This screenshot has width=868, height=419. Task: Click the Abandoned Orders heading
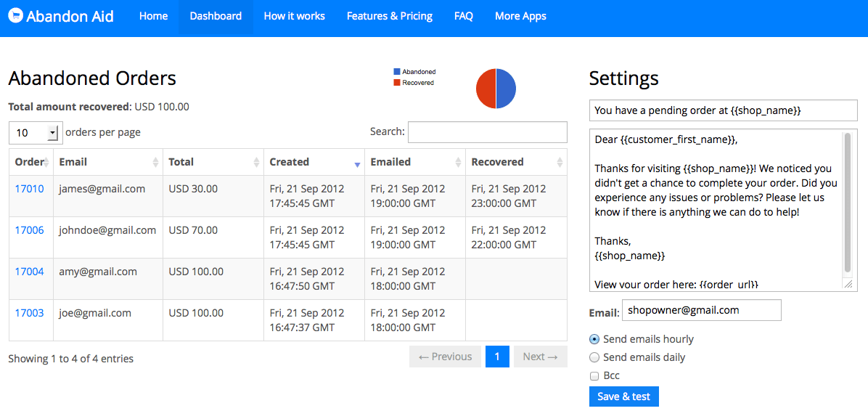pyautogui.click(x=92, y=78)
